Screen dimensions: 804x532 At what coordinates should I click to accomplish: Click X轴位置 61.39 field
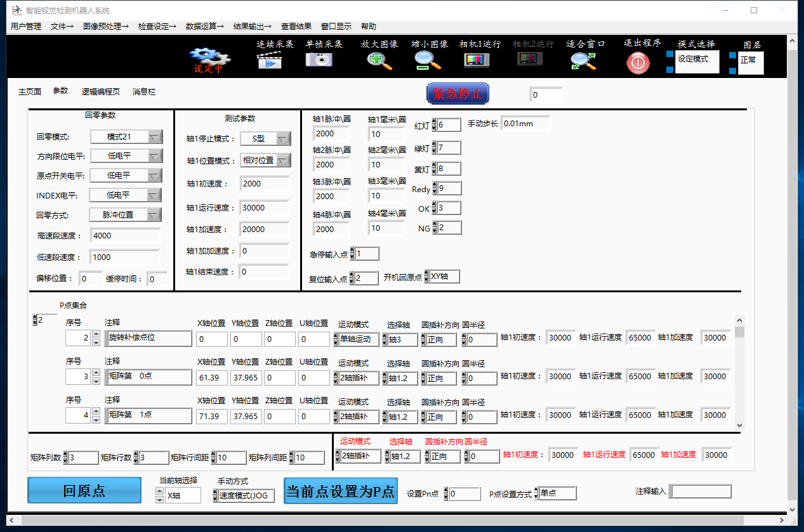click(211, 378)
